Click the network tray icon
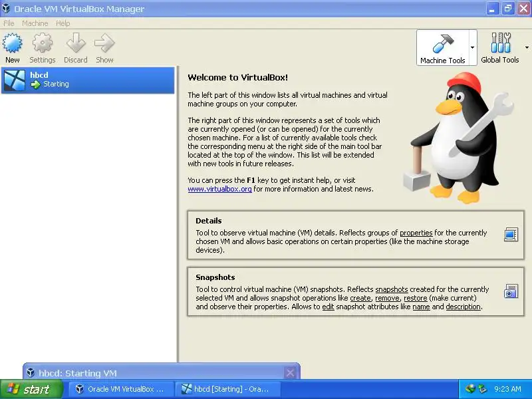Screen dimensions: 532x399 tap(470, 389)
